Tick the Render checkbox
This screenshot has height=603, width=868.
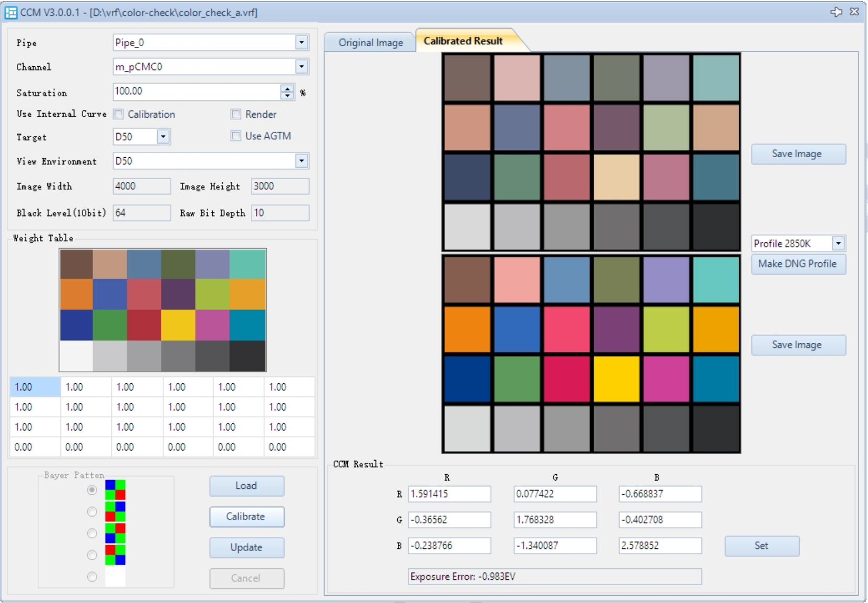[236, 114]
